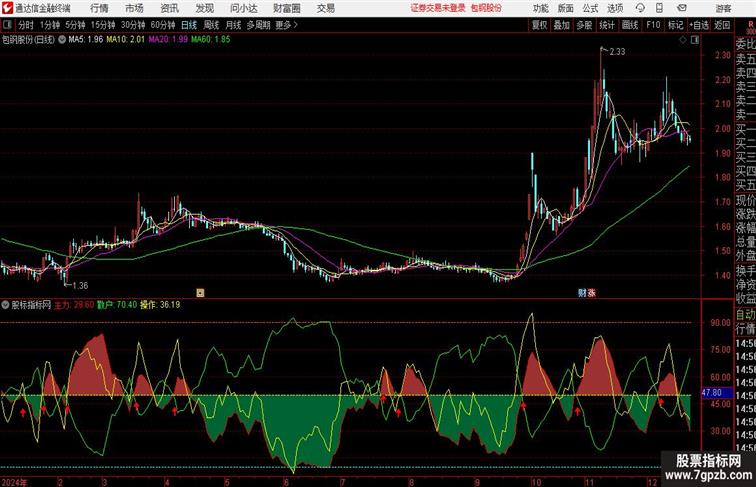Open the 市场 menu
Image resolution: width=756 pixels, height=487 pixels.
click(x=134, y=8)
